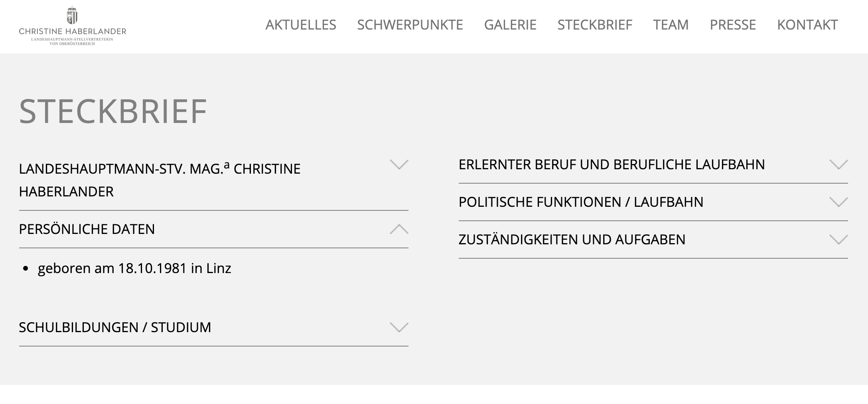Open the Presse link

coord(733,25)
